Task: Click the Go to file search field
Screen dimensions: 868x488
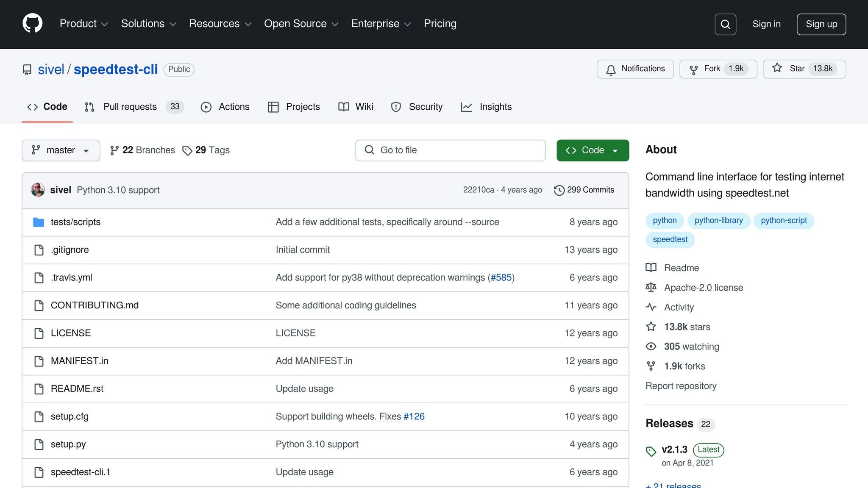Action: (450, 150)
